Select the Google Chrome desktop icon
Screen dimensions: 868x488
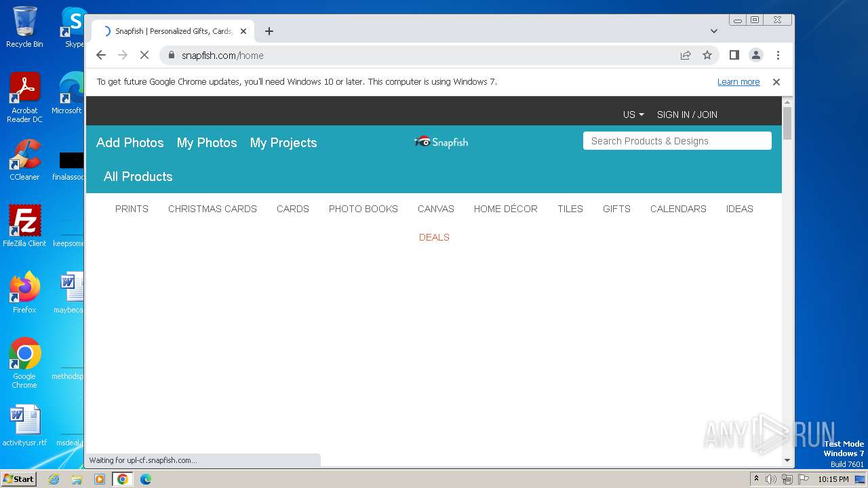pyautogui.click(x=24, y=363)
